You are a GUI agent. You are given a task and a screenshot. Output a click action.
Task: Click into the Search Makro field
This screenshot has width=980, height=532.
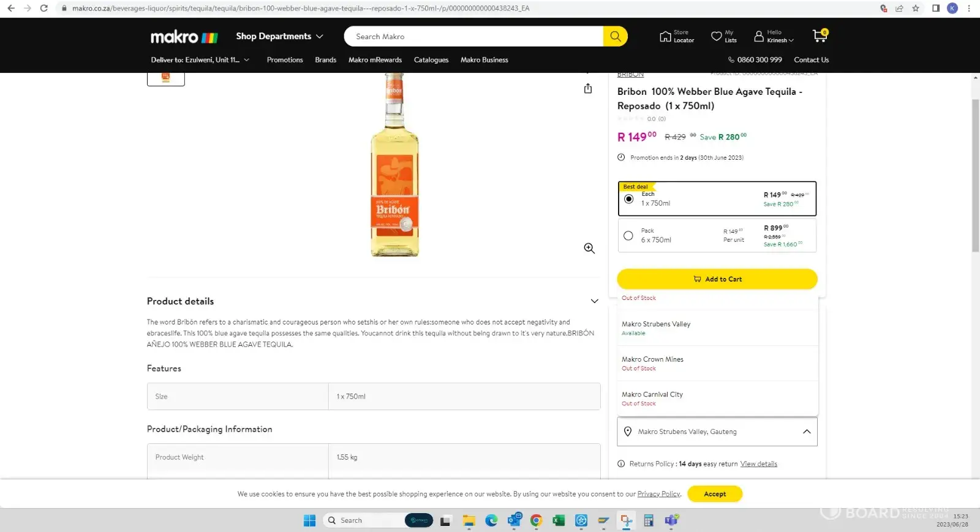472,37
